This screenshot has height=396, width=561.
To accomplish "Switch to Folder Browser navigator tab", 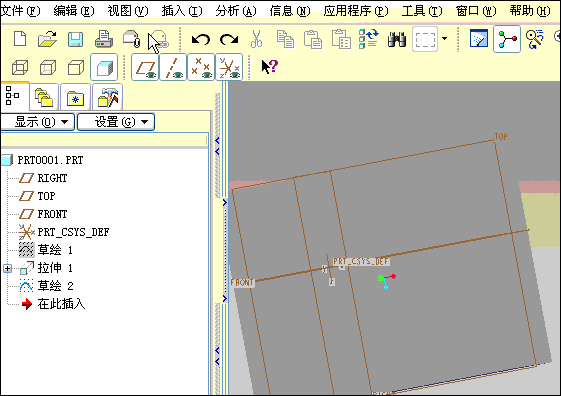I will pos(44,97).
